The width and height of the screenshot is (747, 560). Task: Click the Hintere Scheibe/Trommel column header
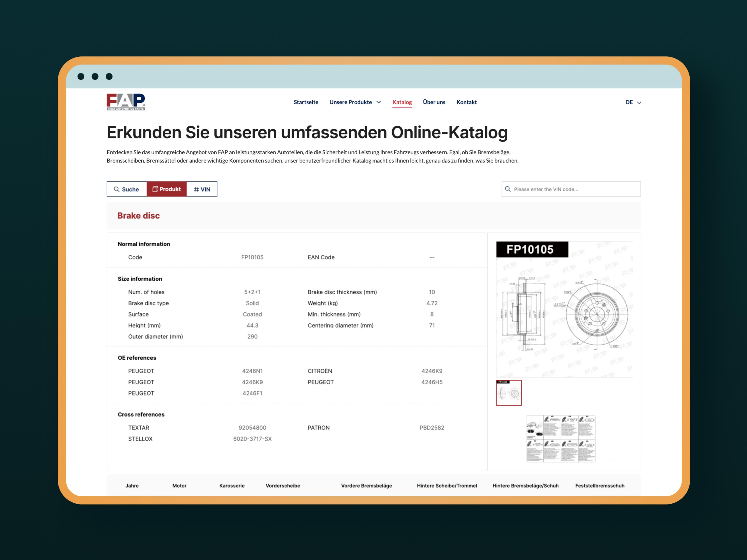click(447, 485)
